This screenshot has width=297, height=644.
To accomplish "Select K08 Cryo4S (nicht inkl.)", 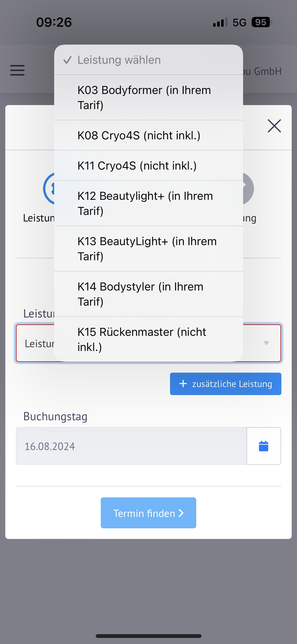I will pyautogui.click(x=149, y=135).
